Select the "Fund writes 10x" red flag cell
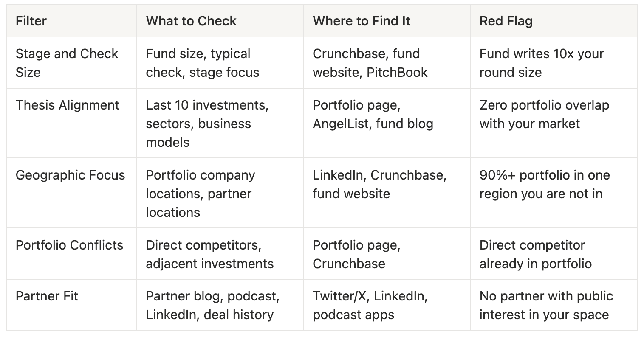The width and height of the screenshot is (644, 337). tap(542, 63)
